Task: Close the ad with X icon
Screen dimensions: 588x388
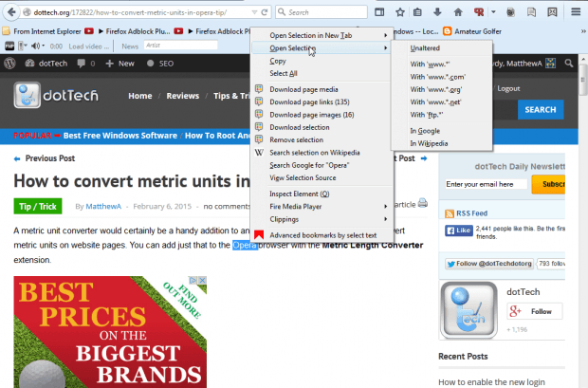Action: point(202,280)
